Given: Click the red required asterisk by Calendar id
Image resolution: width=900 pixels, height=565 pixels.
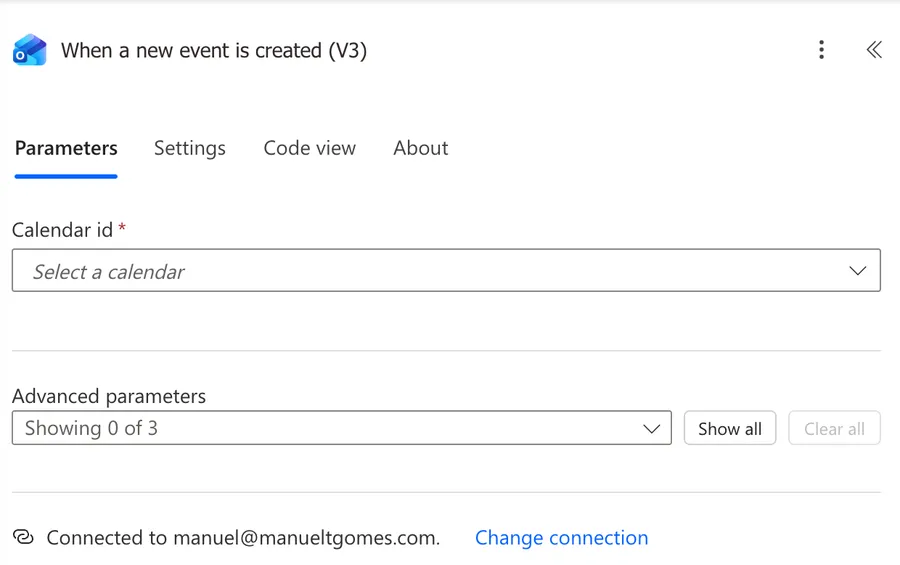Looking at the screenshot, I should tap(122, 229).
